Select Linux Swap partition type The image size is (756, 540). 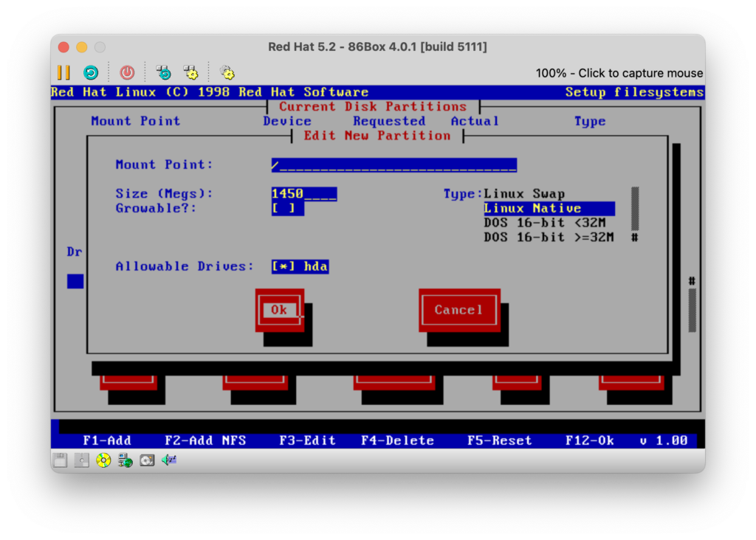(524, 194)
